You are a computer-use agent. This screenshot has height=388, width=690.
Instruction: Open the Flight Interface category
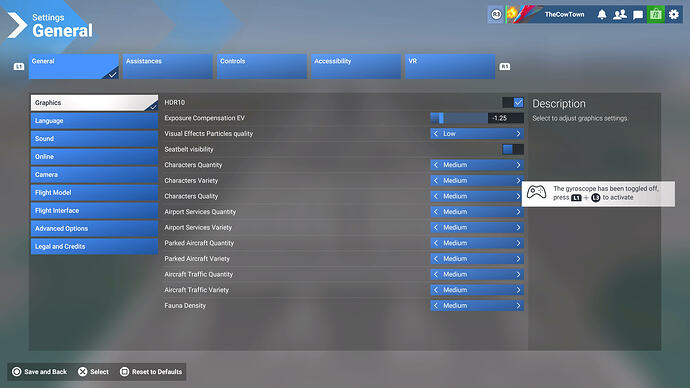pyautogui.click(x=94, y=211)
